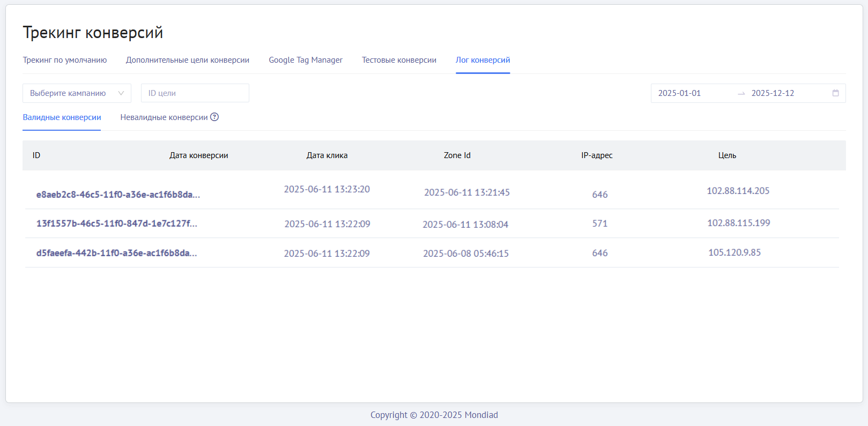Click the Zone Id column header
This screenshot has width=868, height=426.
(x=457, y=155)
